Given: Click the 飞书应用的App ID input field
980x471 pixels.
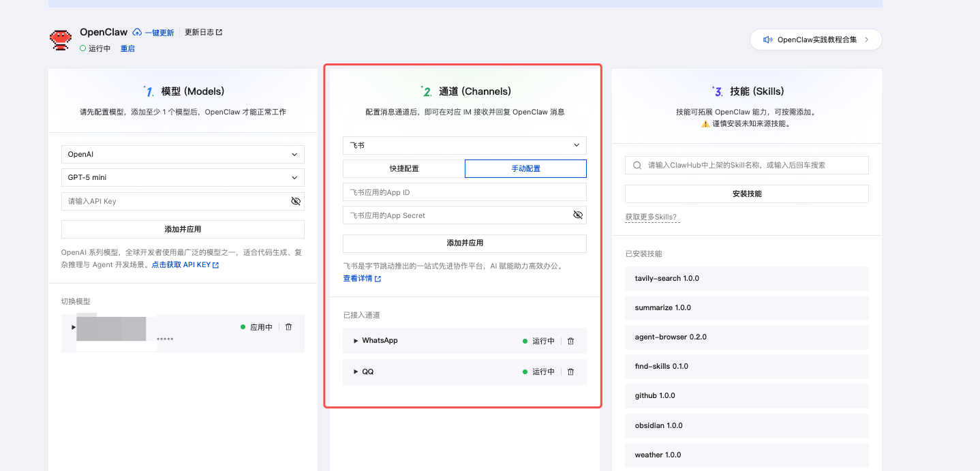Looking at the screenshot, I should click(x=464, y=192).
